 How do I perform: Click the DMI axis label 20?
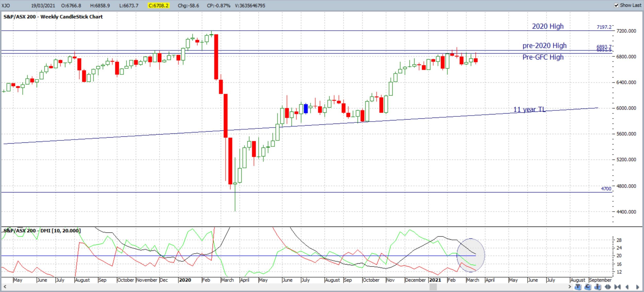[x=619, y=256]
